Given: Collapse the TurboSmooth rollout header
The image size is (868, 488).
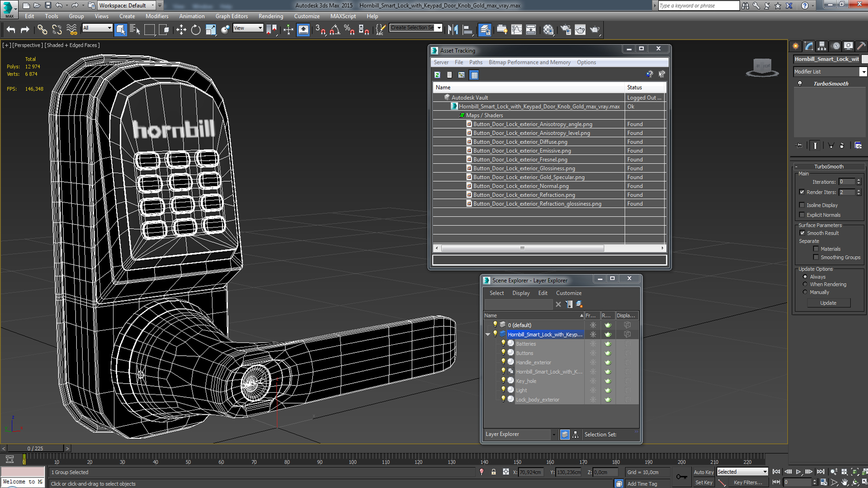Looking at the screenshot, I should point(829,166).
